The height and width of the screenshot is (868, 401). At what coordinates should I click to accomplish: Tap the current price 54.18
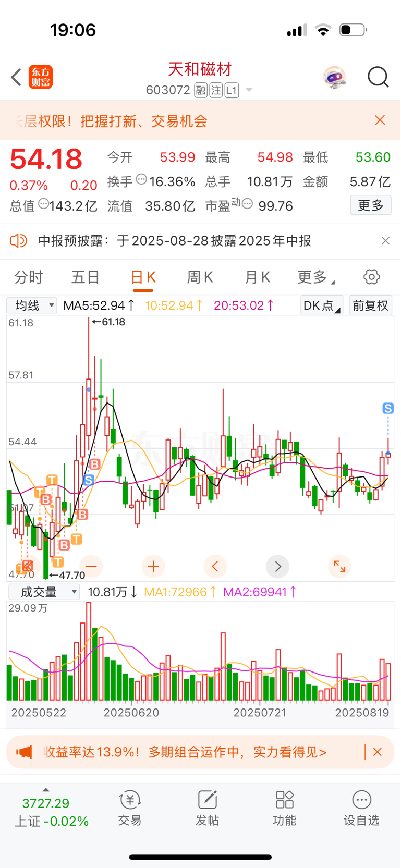coord(46,159)
